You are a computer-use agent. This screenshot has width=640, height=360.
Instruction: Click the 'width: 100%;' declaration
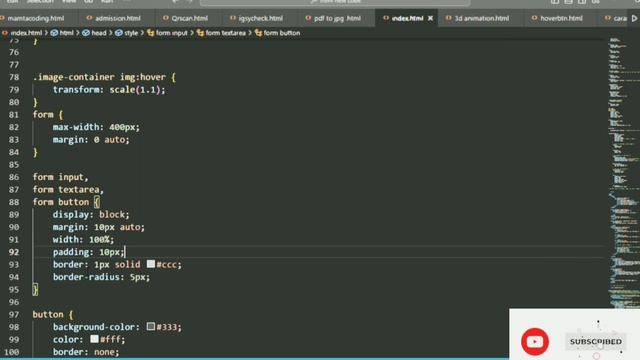83,240
